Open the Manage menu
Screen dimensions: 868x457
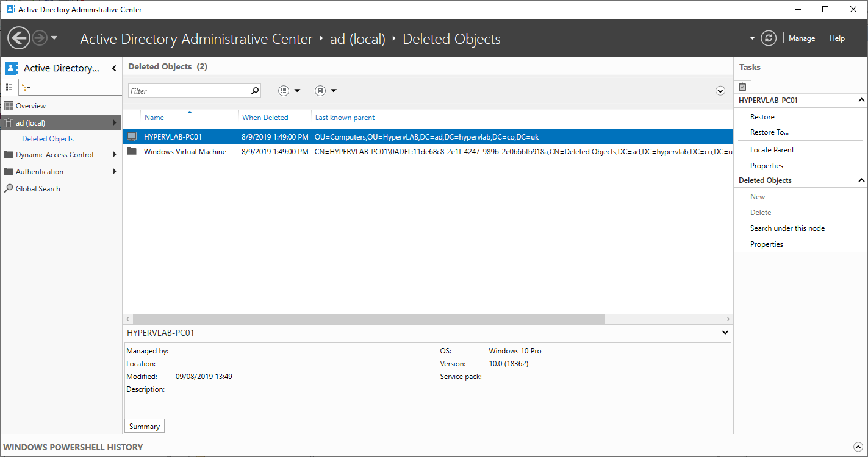802,38
